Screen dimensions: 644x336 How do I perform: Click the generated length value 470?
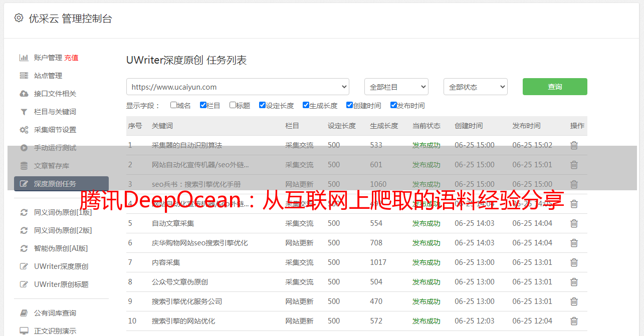(x=376, y=301)
